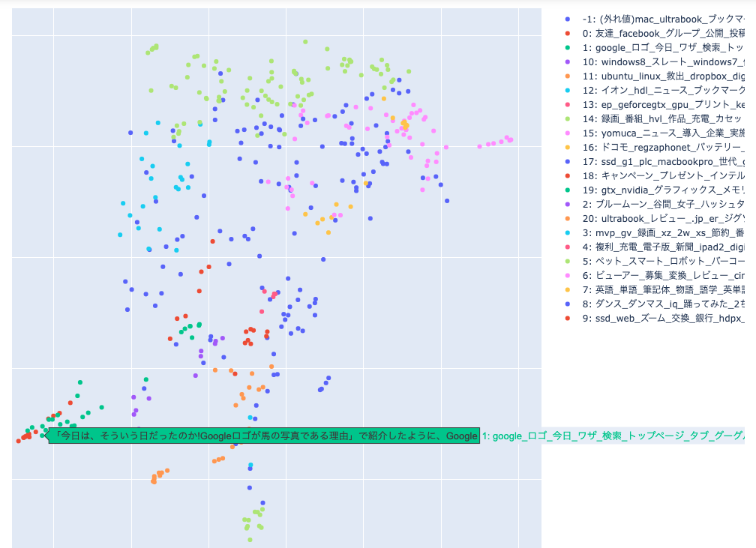Screen dimensions: 756x548
Task: Toggle legend entry 12: イオン_hdl_ニュース
Action: coord(654,90)
